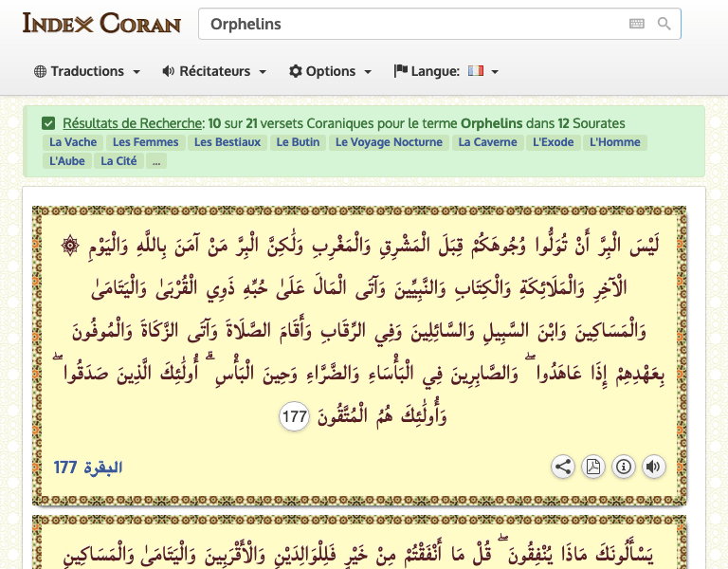
Task: Share verse 177 of Al-Baqara
Action: (x=563, y=467)
